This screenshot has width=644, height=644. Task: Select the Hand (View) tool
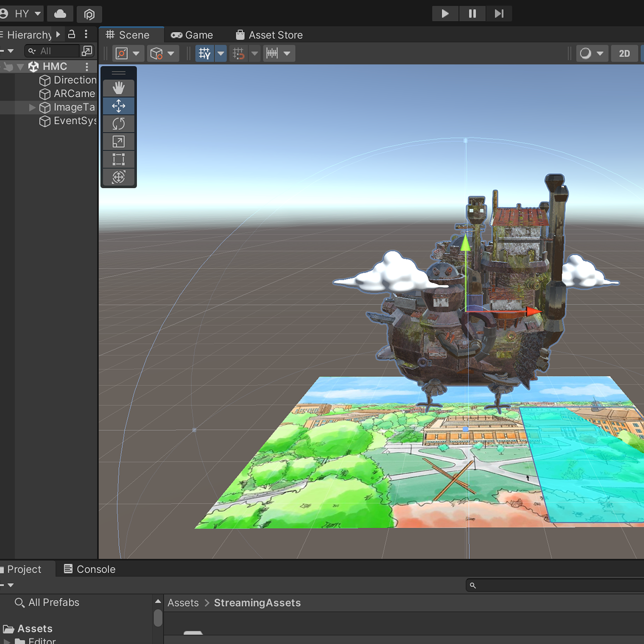[118, 88]
